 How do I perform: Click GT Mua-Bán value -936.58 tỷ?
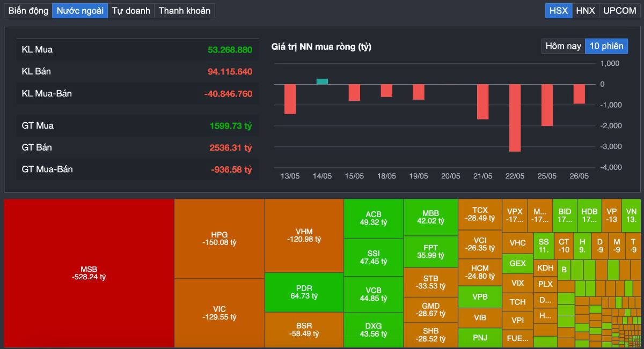point(231,169)
